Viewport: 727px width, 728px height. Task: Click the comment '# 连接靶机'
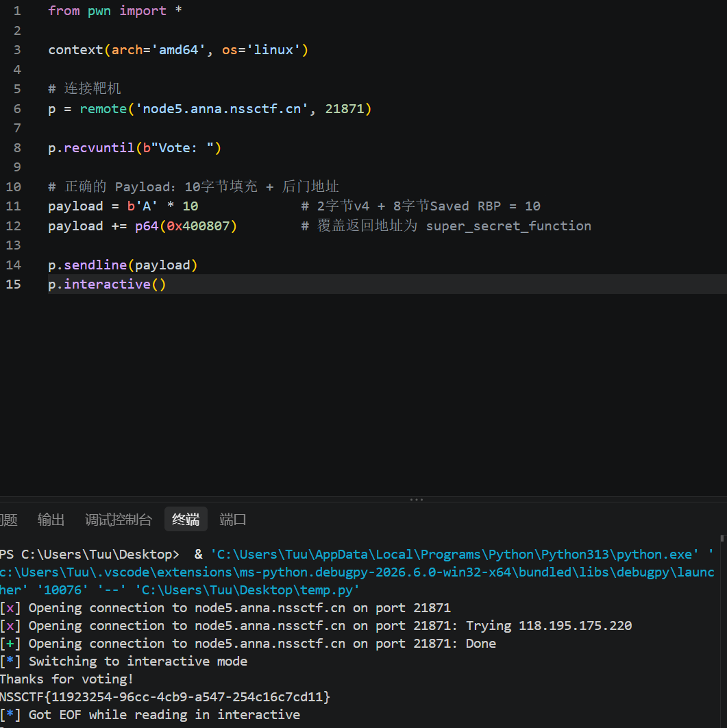(x=84, y=88)
